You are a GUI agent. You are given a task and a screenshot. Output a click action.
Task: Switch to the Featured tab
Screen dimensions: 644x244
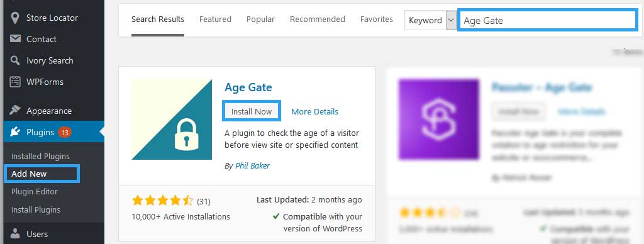click(x=215, y=19)
